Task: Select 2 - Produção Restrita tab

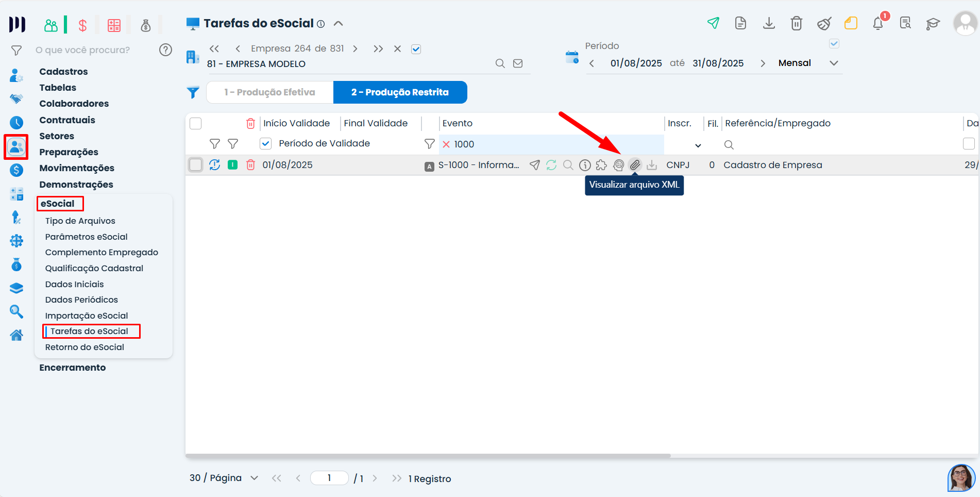Action: pyautogui.click(x=400, y=92)
